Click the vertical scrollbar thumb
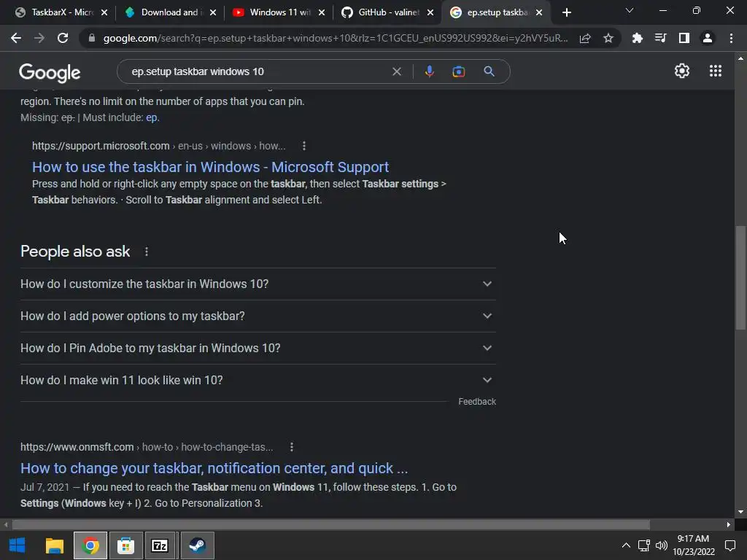 click(740, 277)
